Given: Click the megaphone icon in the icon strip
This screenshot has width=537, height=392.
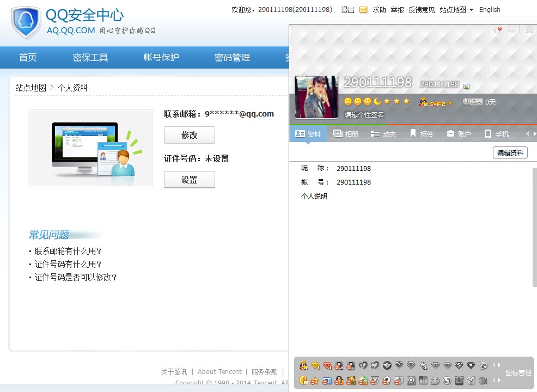Looking at the screenshot, I should (483, 366).
